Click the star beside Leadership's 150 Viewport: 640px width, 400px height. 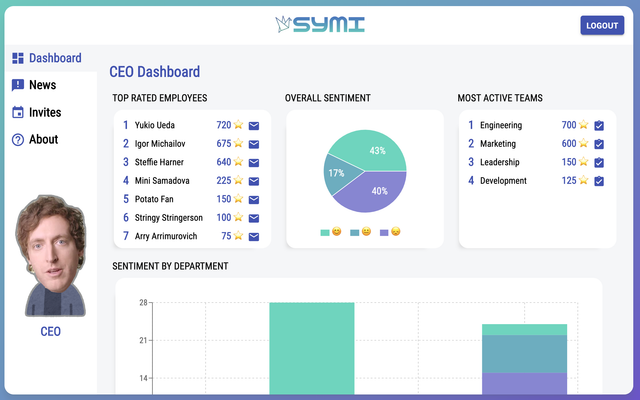(584, 162)
